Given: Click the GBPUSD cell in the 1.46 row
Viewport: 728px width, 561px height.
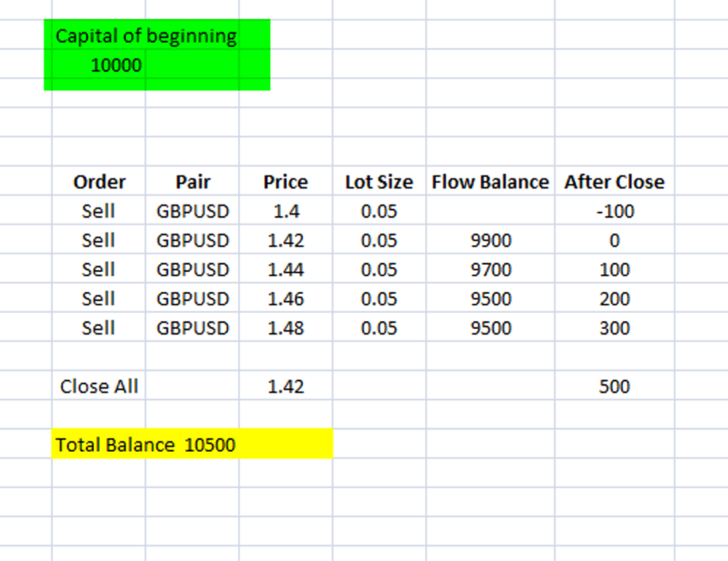Looking at the screenshot, I should click(193, 298).
